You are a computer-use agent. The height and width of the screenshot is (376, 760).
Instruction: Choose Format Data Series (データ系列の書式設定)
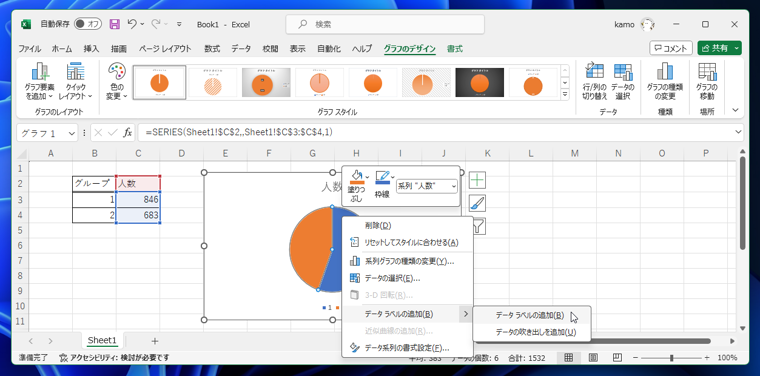click(x=407, y=347)
